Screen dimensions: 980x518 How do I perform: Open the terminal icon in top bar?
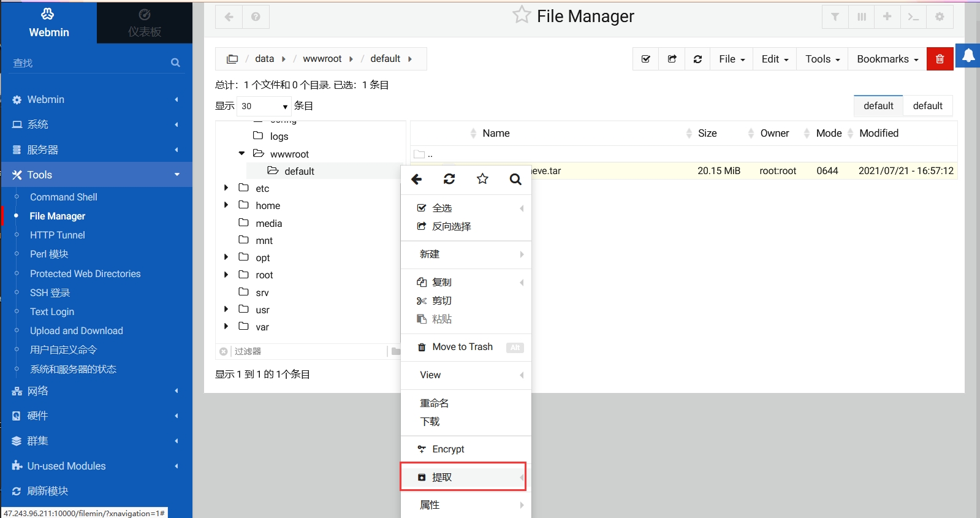coord(913,17)
